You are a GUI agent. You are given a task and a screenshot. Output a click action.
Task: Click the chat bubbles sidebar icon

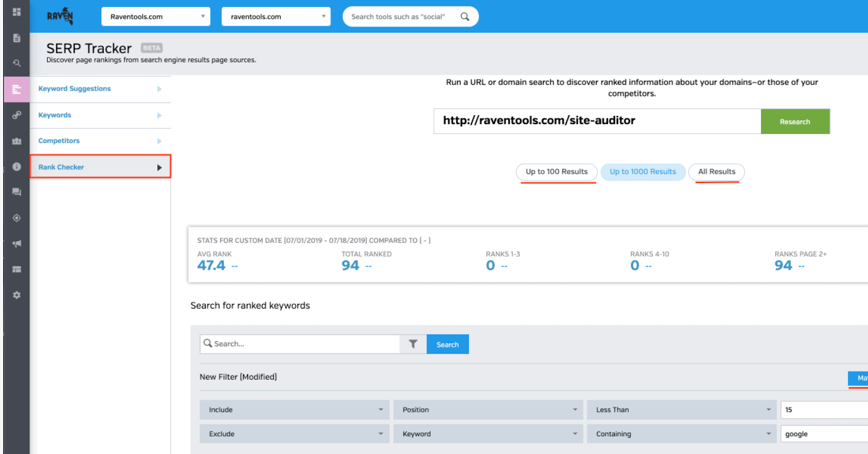(17, 192)
